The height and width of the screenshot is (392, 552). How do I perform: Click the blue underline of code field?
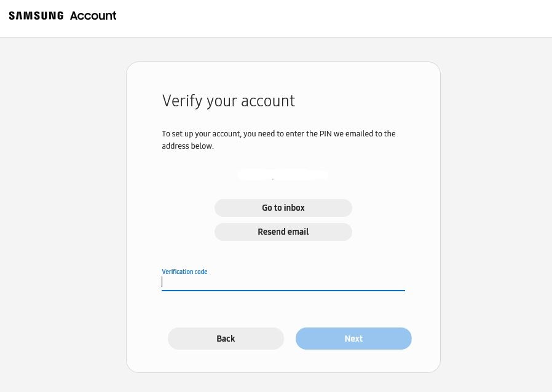(283, 291)
